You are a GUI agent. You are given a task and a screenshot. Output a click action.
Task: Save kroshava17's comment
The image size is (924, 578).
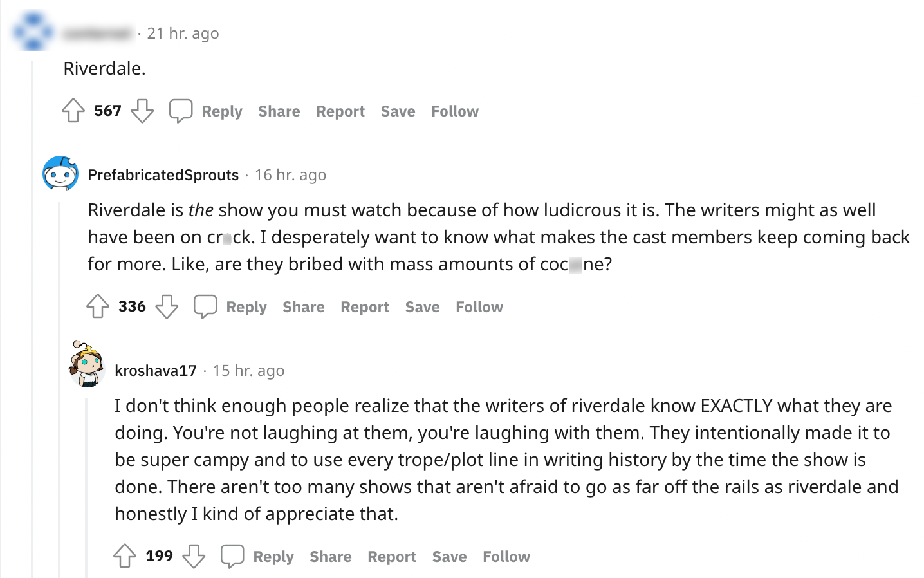tap(449, 557)
